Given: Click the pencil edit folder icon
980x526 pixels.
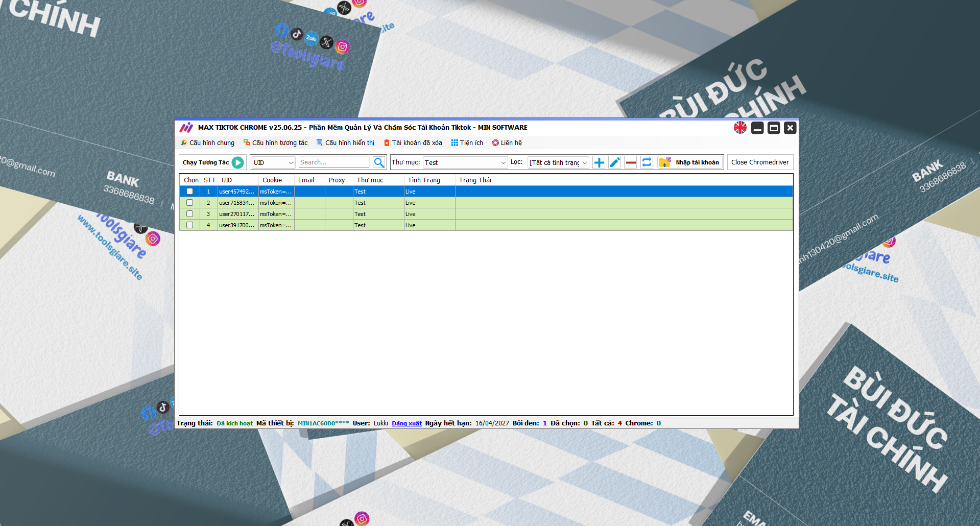Looking at the screenshot, I should [x=615, y=162].
